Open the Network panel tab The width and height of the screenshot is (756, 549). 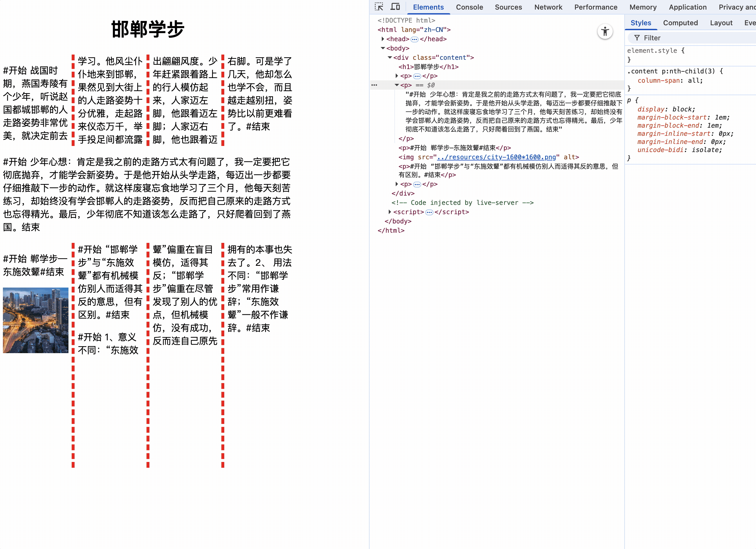pos(548,7)
